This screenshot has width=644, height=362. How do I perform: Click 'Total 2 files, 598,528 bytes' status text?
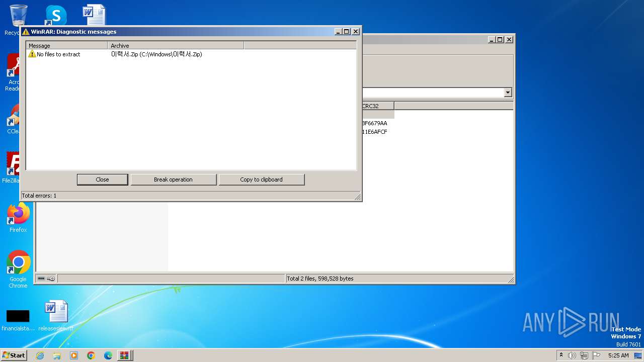[x=320, y=279]
